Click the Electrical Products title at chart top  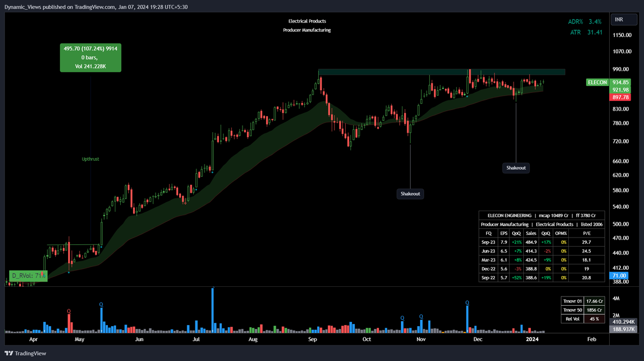(307, 21)
